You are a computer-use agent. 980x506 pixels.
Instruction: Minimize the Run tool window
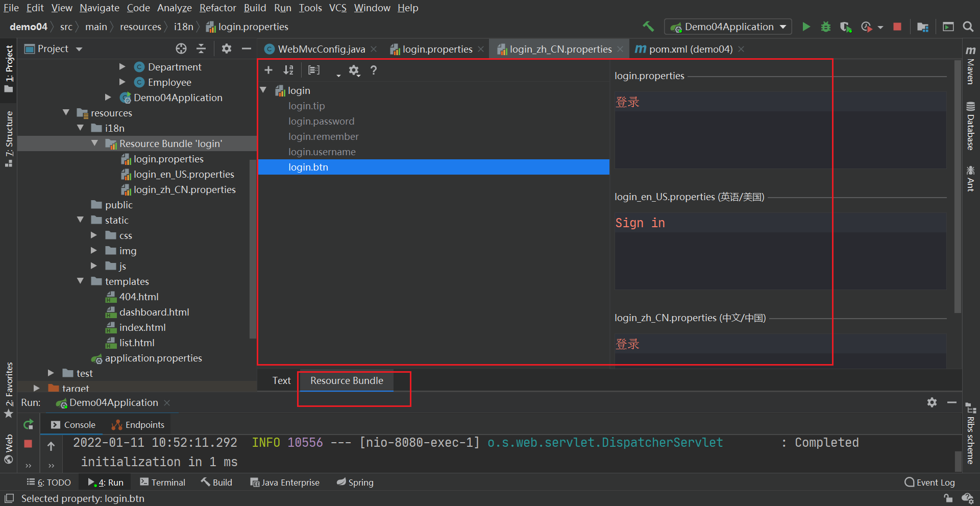[952, 402]
